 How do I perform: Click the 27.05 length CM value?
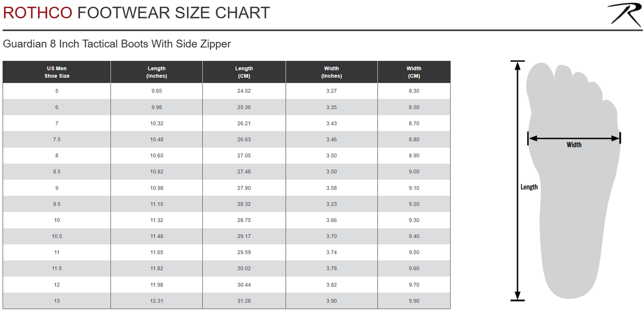pyautogui.click(x=244, y=156)
